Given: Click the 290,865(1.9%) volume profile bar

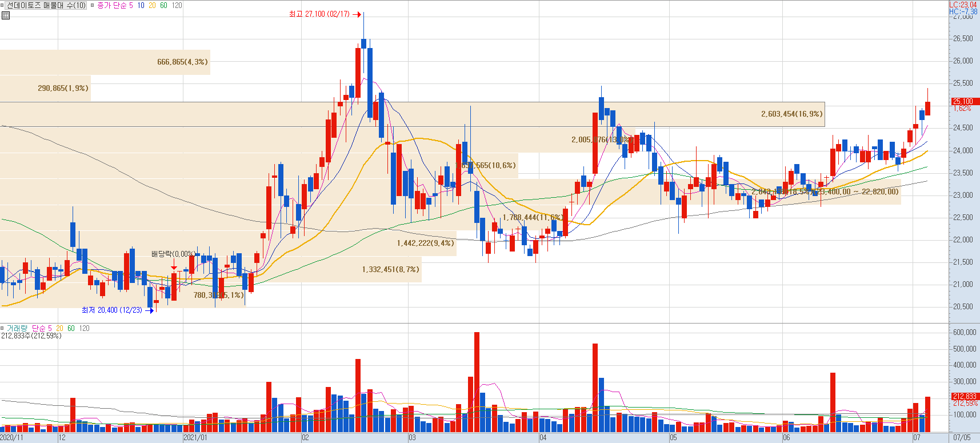Looking at the screenshot, I should [x=45, y=88].
